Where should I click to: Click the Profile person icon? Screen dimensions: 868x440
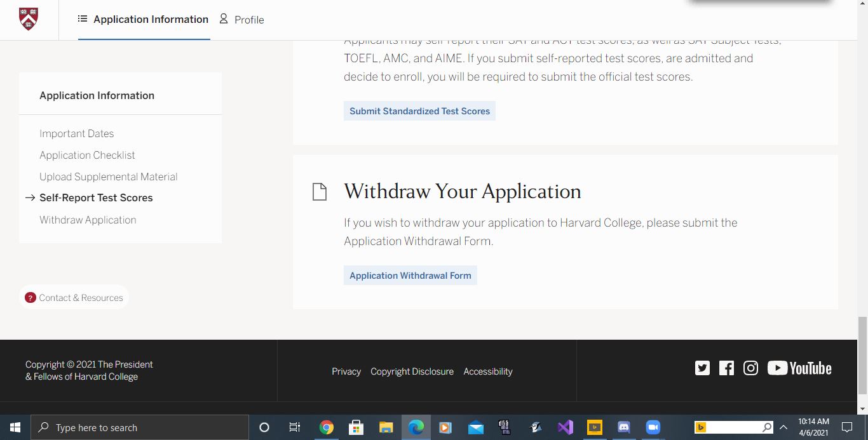224,19
